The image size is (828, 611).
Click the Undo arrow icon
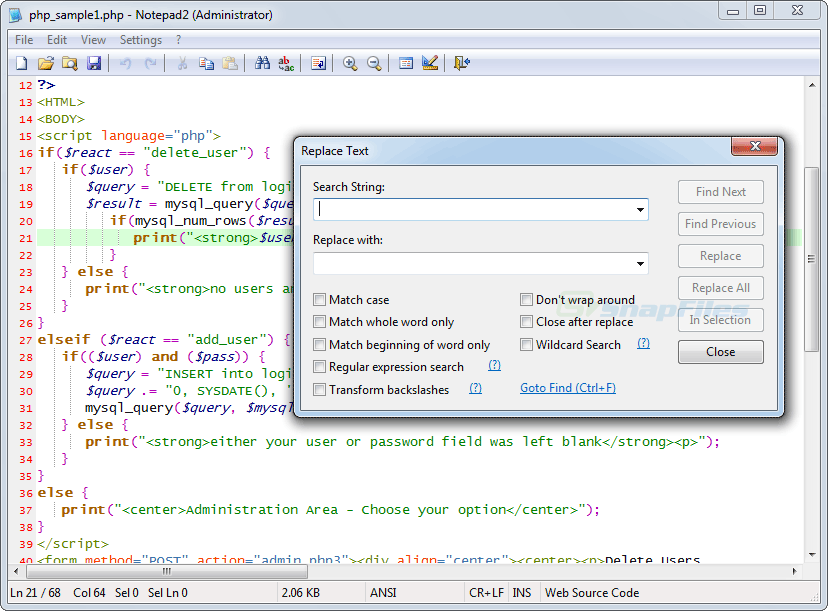click(x=126, y=63)
